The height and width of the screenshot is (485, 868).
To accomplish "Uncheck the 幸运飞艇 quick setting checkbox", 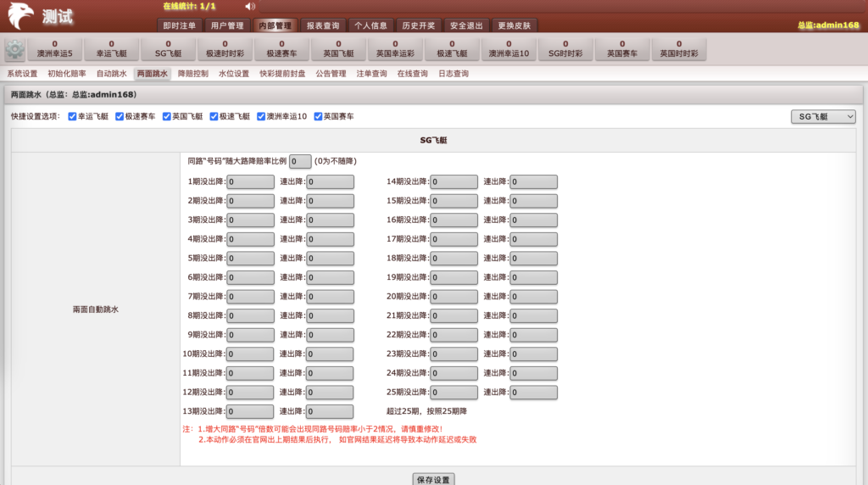I will pos(73,117).
